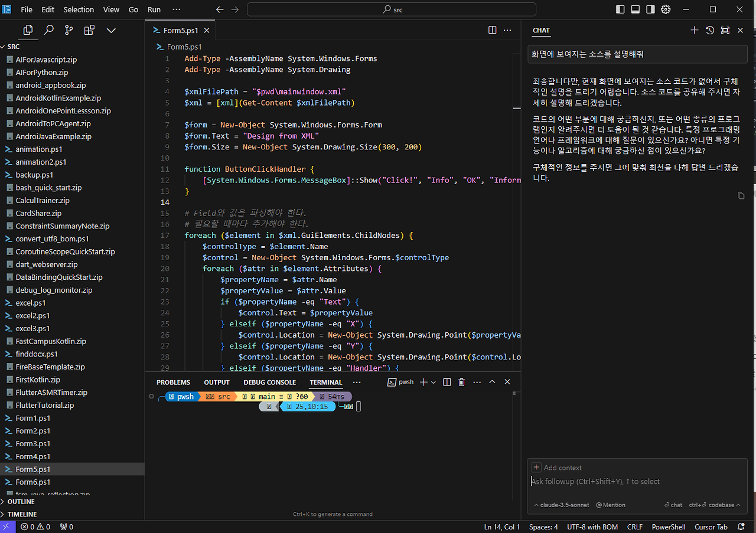The image size is (756, 533).
Task: Create a new terminal with plus
Action: point(423,382)
